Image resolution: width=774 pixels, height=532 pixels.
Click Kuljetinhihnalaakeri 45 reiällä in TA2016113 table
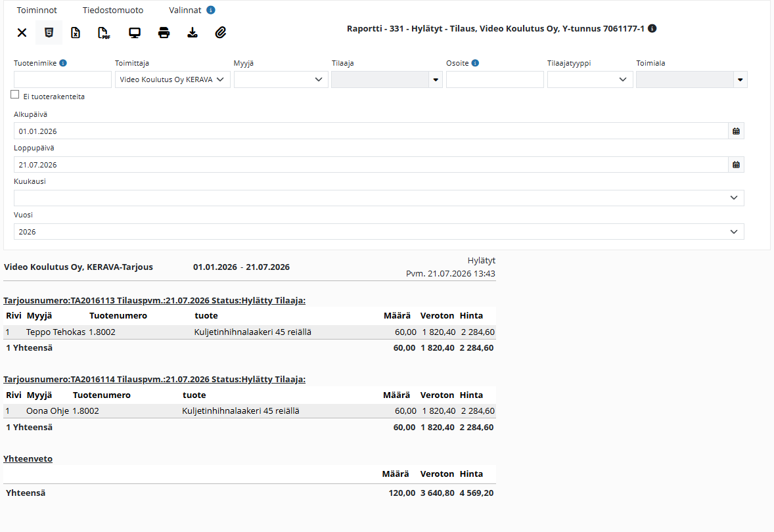(x=253, y=332)
